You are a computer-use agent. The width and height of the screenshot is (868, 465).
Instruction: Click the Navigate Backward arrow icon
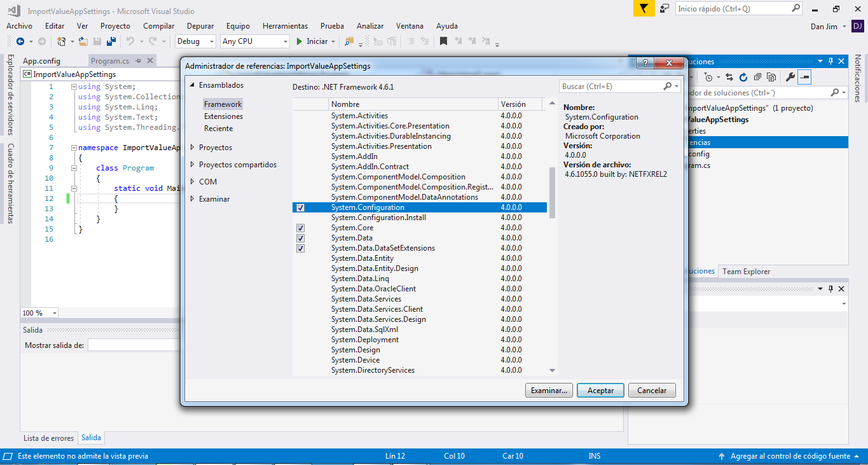[x=20, y=41]
